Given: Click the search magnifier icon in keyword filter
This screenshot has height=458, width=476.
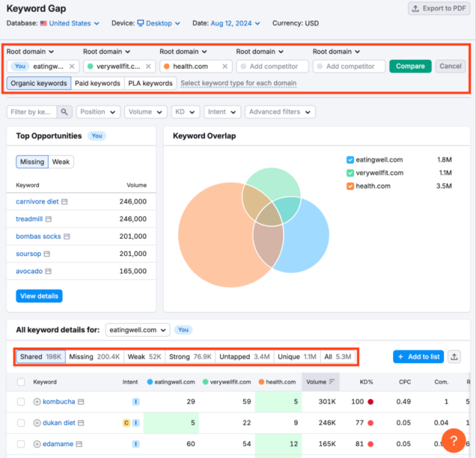Looking at the screenshot, I should tap(65, 112).
